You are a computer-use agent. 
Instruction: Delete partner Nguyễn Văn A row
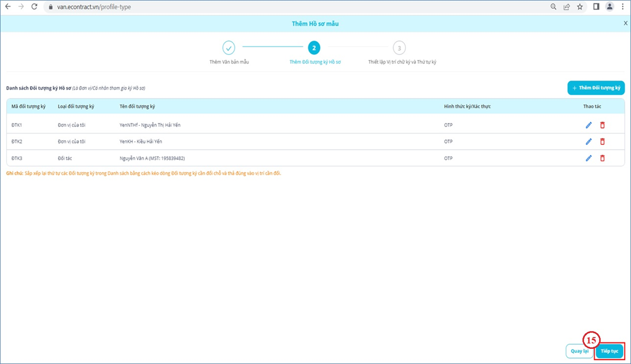pos(602,158)
